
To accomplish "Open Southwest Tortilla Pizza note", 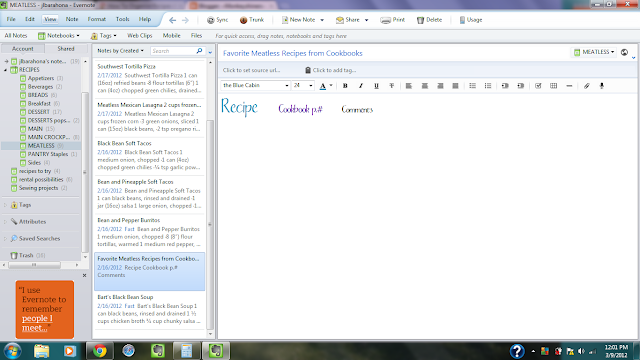I will coord(149,78).
